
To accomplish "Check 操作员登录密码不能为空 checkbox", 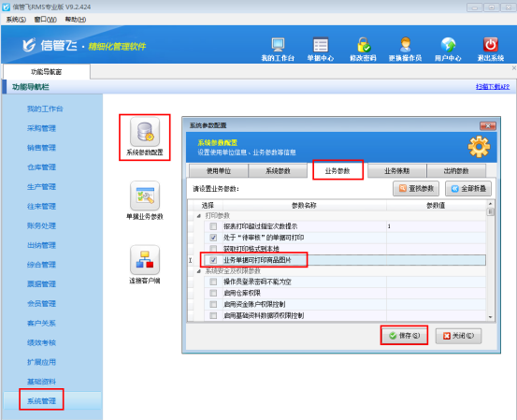I will pos(213,282).
